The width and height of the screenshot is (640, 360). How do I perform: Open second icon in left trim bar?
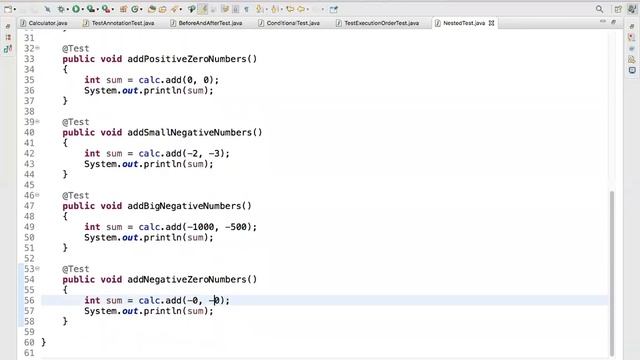pos(8,38)
